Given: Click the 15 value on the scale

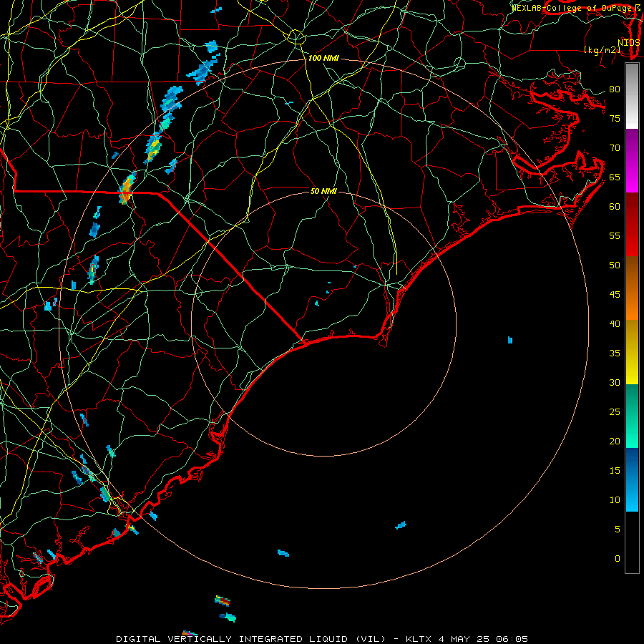Looking at the screenshot, I should [615, 471].
